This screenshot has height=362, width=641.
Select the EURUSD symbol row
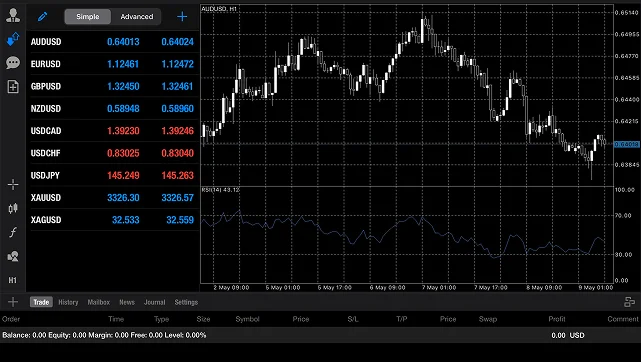(x=113, y=64)
